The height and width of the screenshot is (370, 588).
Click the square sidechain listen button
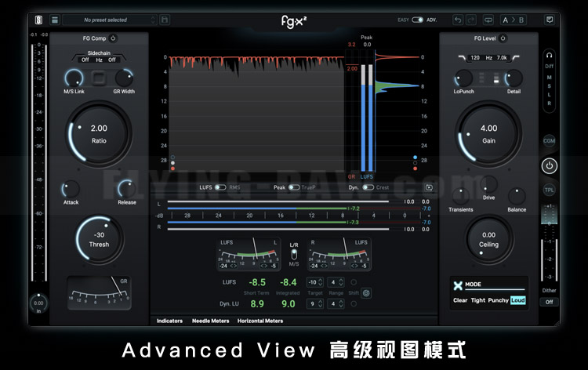(x=99, y=78)
